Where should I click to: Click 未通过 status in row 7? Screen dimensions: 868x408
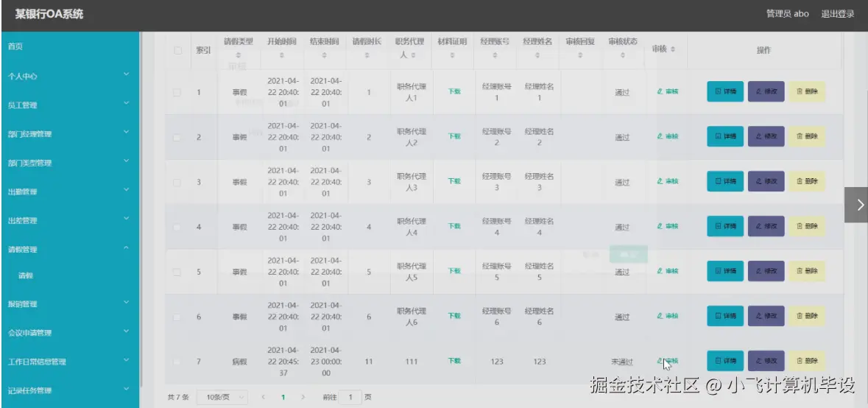point(621,362)
